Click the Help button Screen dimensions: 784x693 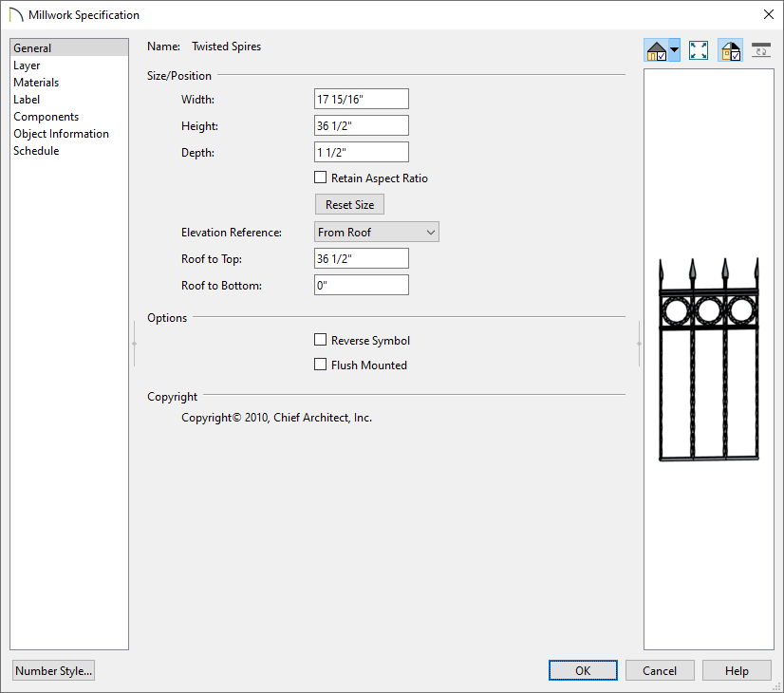pos(737,670)
